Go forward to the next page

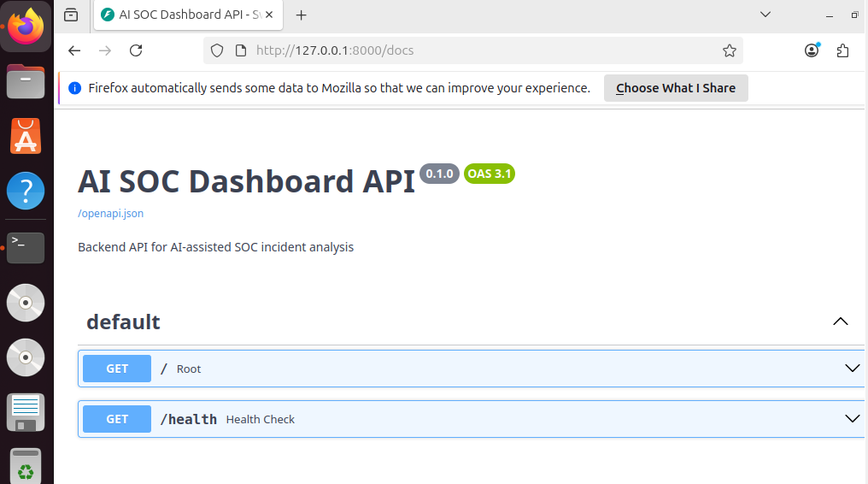click(x=104, y=51)
